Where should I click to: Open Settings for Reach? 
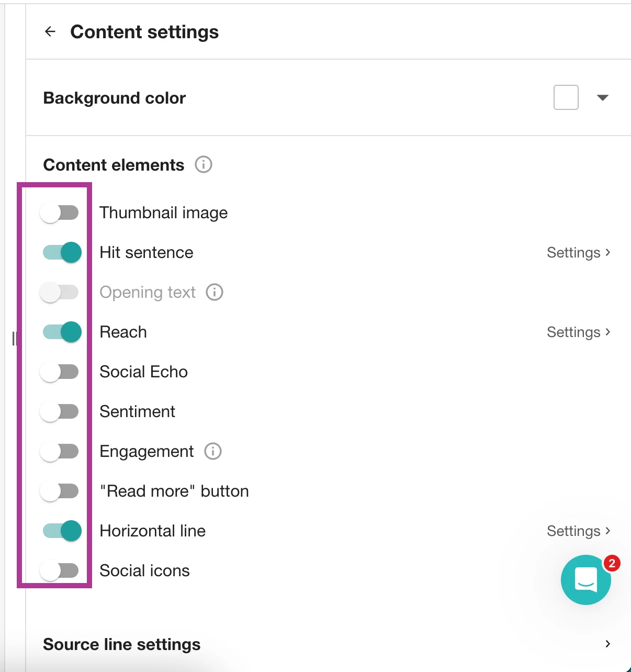(x=578, y=332)
